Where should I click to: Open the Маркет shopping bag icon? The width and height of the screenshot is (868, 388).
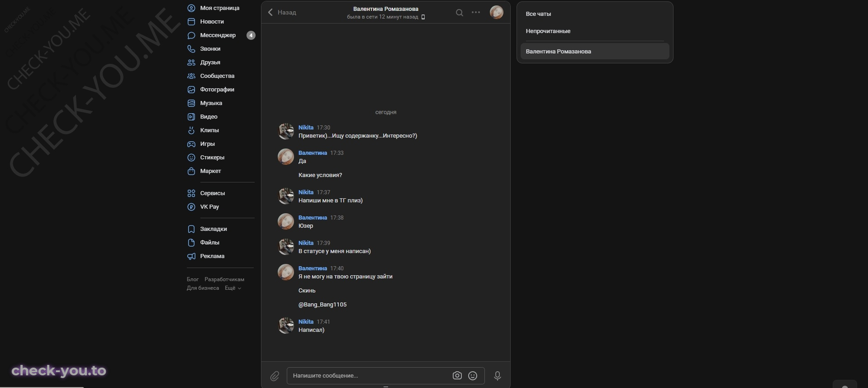pos(191,171)
